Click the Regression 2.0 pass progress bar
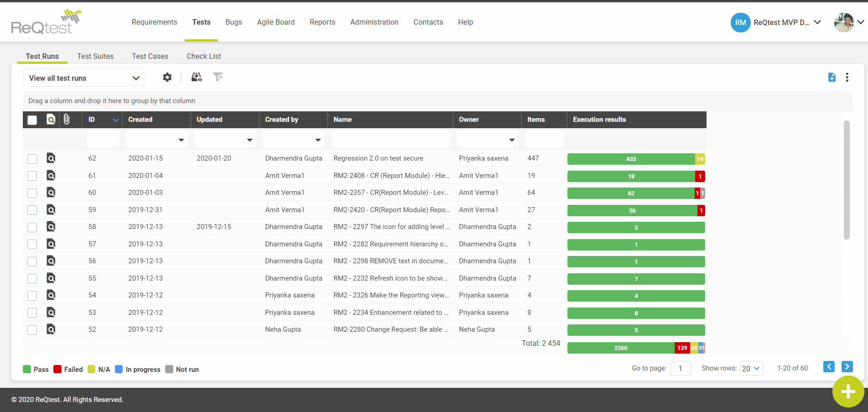This screenshot has height=412, width=868. tap(631, 159)
